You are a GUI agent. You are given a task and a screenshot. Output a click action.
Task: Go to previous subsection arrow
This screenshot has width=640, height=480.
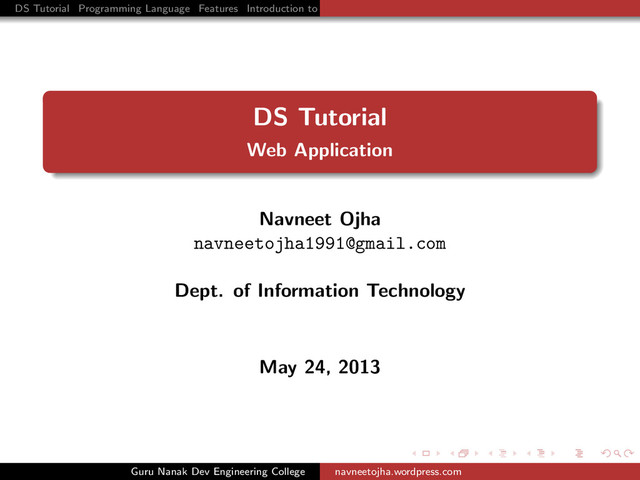click(491, 453)
